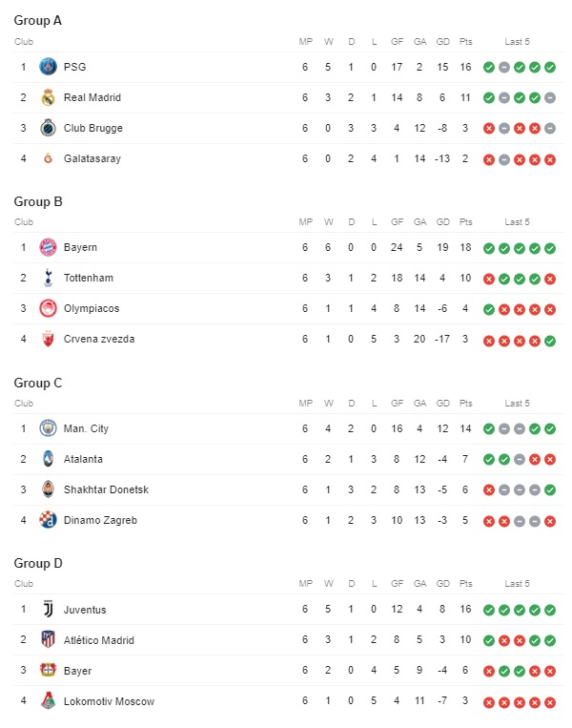The width and height of the screenshot is (572, 728).
Task: Click the Bayern club logo
Action: (x=48, y=247)
